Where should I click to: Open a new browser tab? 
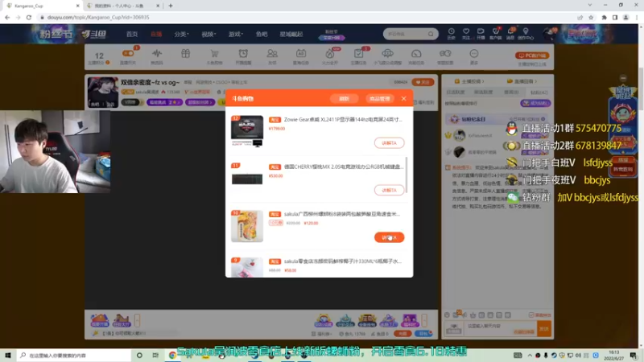tap(171, 6)
